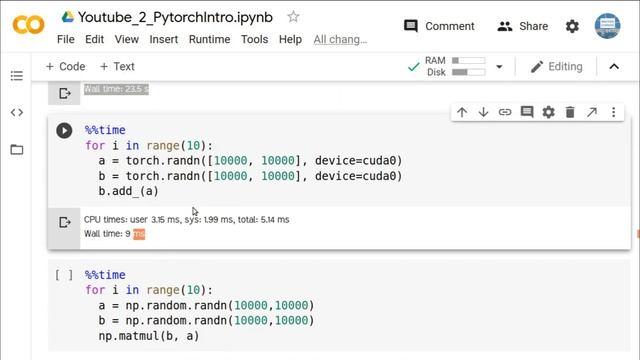640x360 pixels.
Task: Open the code snippets panel
Action: pyautogui.click(x=17, y=112)
